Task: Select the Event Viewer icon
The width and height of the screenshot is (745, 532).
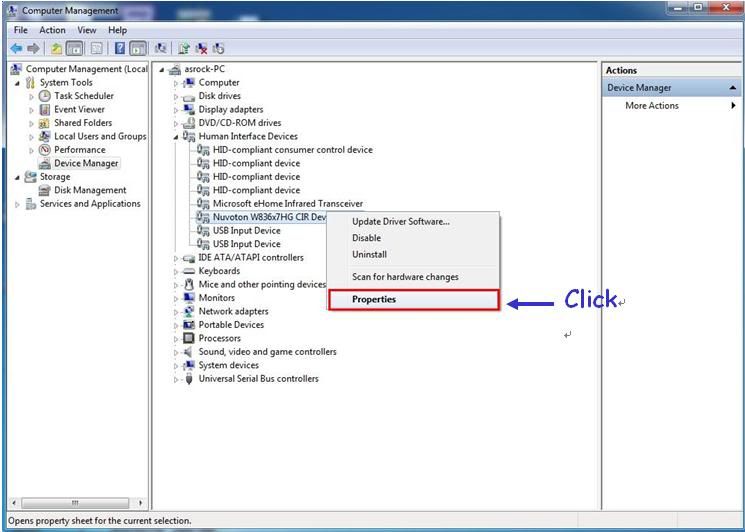Action: click(44, 109)
